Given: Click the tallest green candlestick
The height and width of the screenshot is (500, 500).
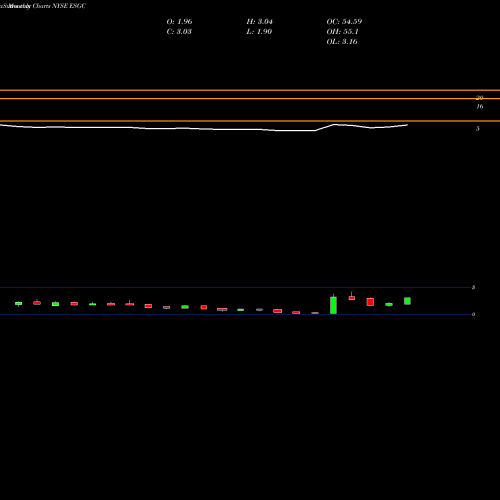Looking at the screenshot, I should (333, 305).
